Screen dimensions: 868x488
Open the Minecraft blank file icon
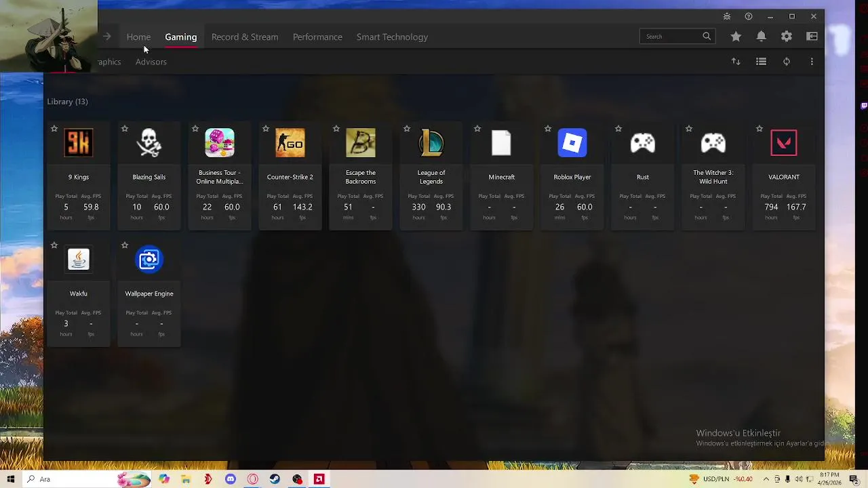[x=502, y=143]
